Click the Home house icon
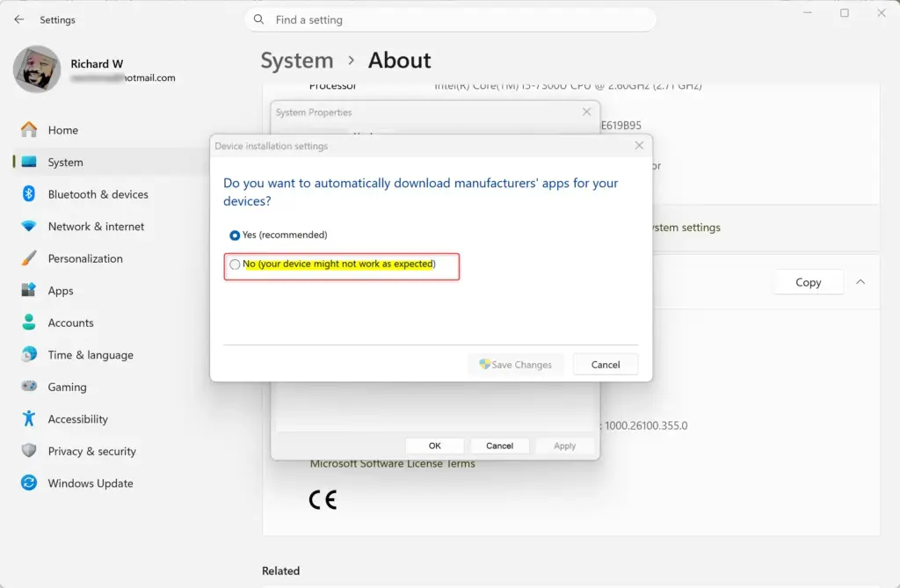This screenshot has height=588, width=900. 29,130
